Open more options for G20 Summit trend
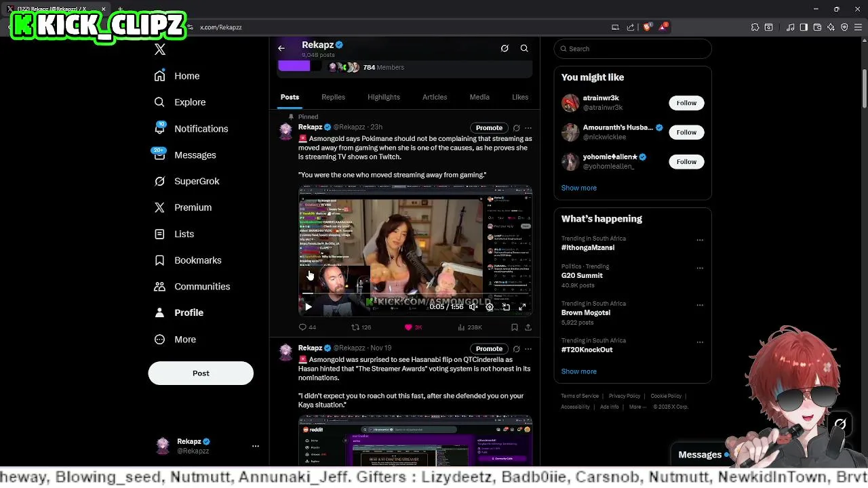 pyautogui.click(x=700, y=268)
